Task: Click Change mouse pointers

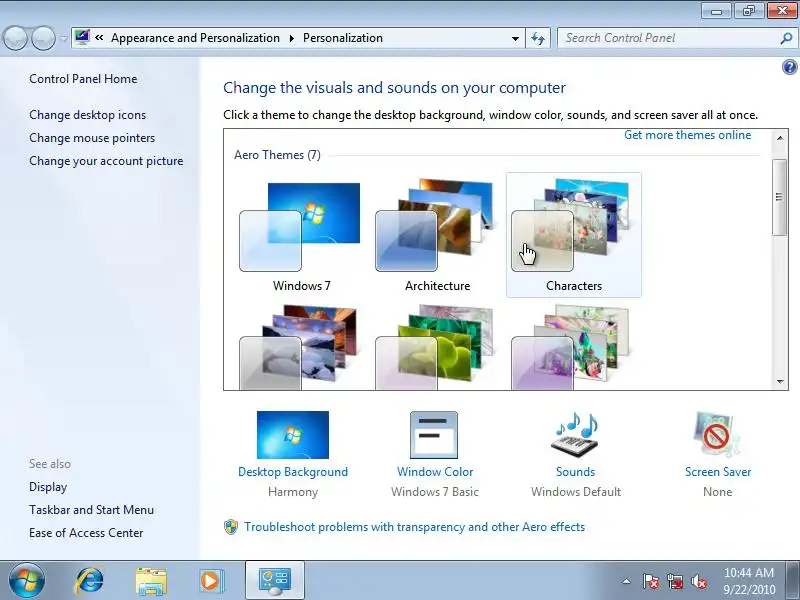Action: coord(92,138)
